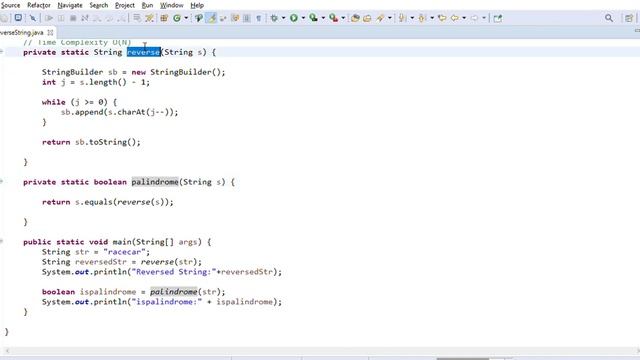Collapse the main method fold marker
The height and width of the screenshot is (360, 640).
pyautogui.click(x=2, y=241)
